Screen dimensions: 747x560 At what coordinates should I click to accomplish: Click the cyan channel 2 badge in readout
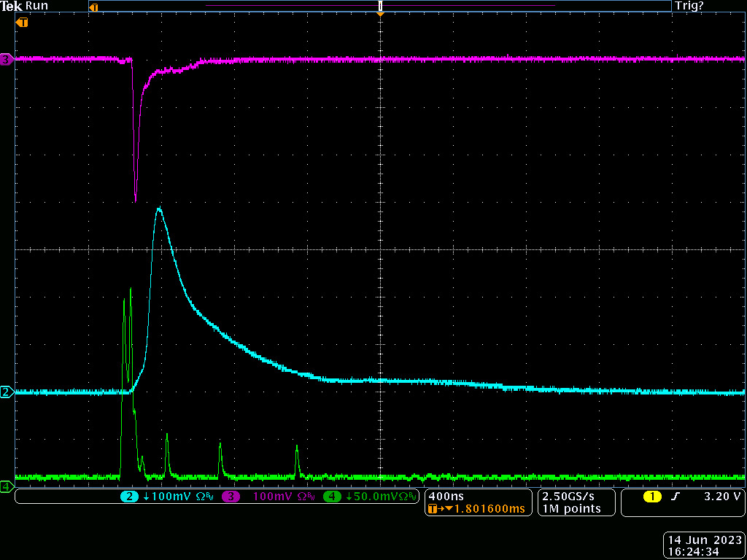(x=129, y=497)
